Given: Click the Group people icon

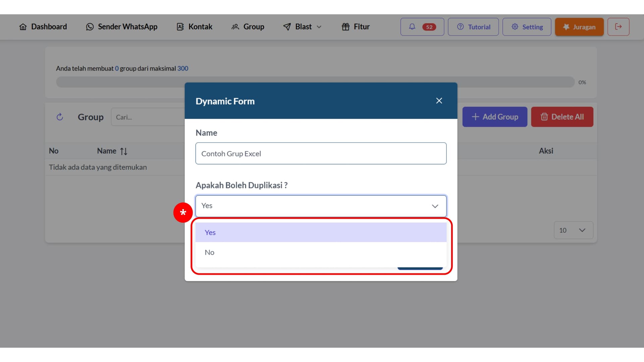Looking at the screenshot, I should [x=235, y=27].
